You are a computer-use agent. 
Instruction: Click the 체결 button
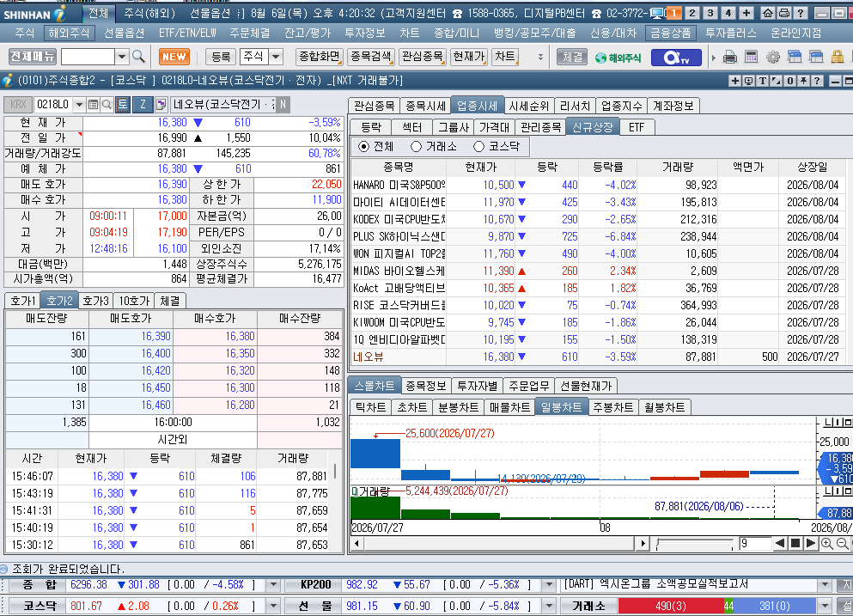pos(572,57)
